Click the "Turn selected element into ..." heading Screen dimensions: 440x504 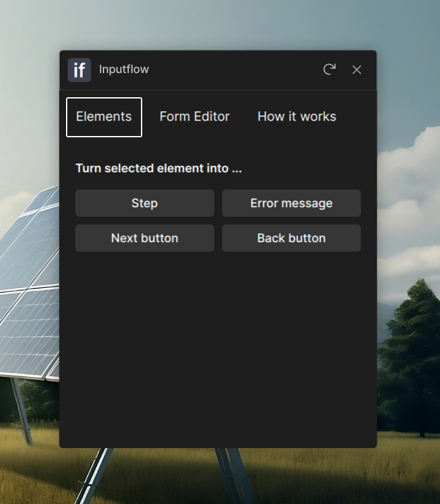159,168
